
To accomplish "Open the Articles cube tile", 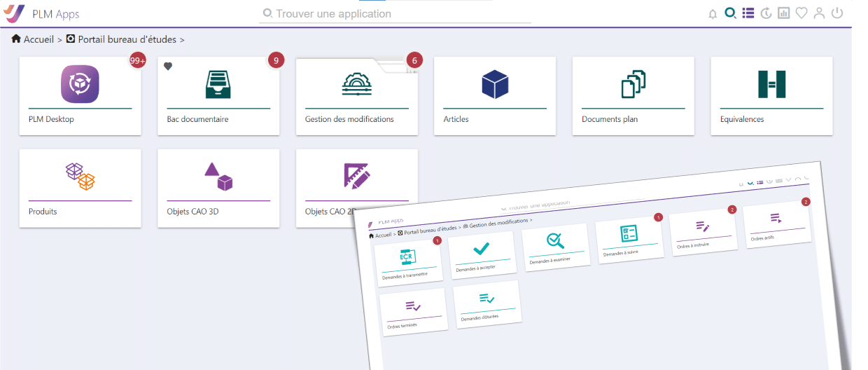I will tap(494, 95).
